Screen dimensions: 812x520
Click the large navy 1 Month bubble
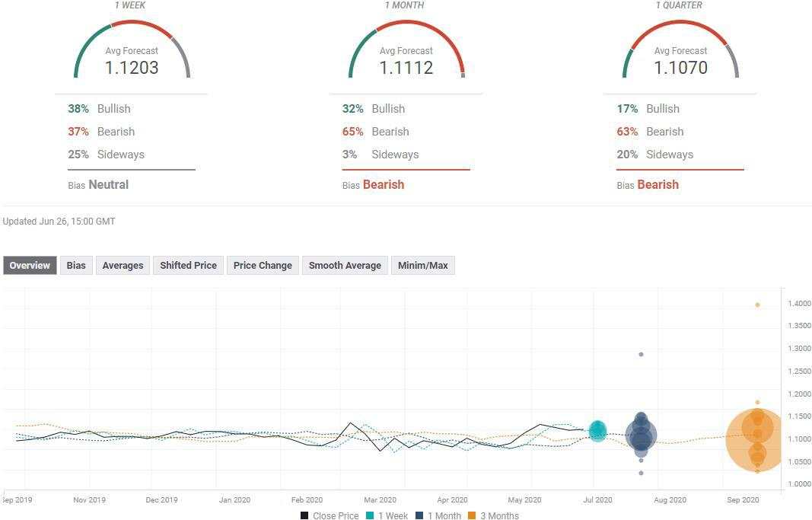641,435
